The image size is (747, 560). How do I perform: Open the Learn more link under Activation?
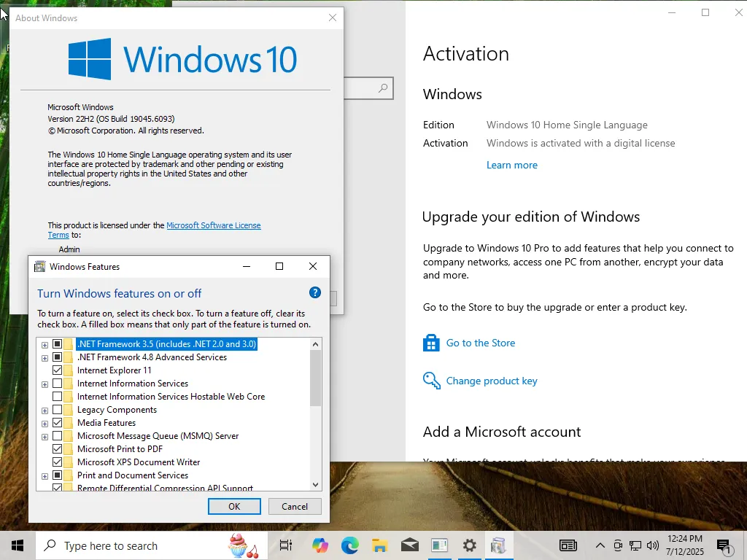[511, 165]
